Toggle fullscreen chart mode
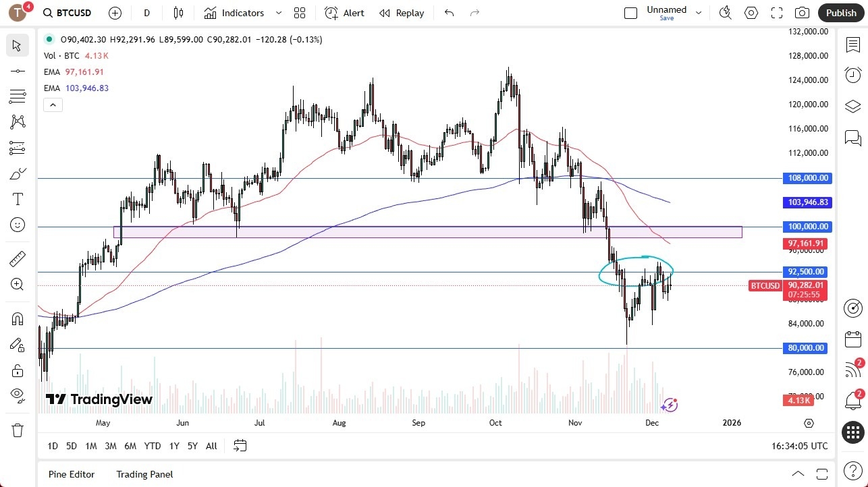Viewport: 868px width, 487px height. 776,12
